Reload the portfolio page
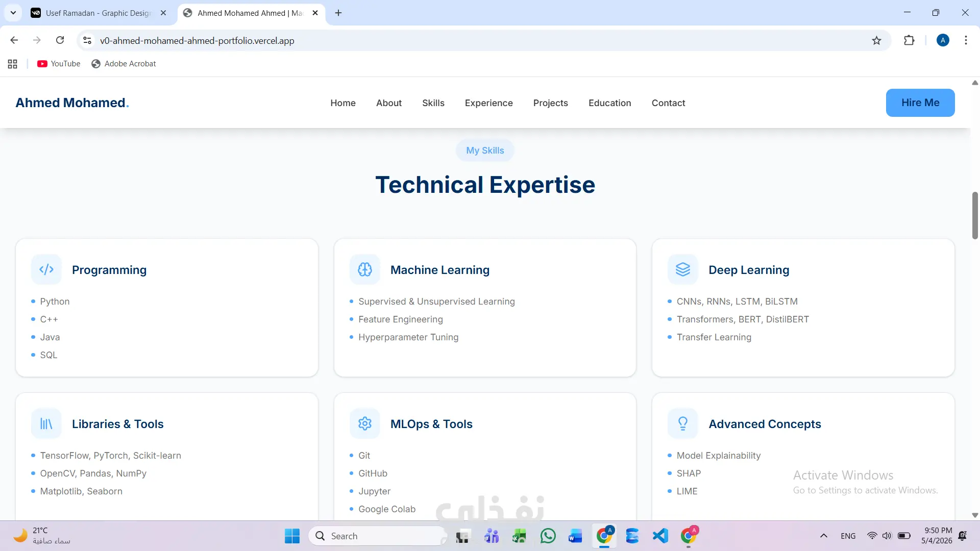The width and height of the screenshot is (980, 551). pos(60,40)
